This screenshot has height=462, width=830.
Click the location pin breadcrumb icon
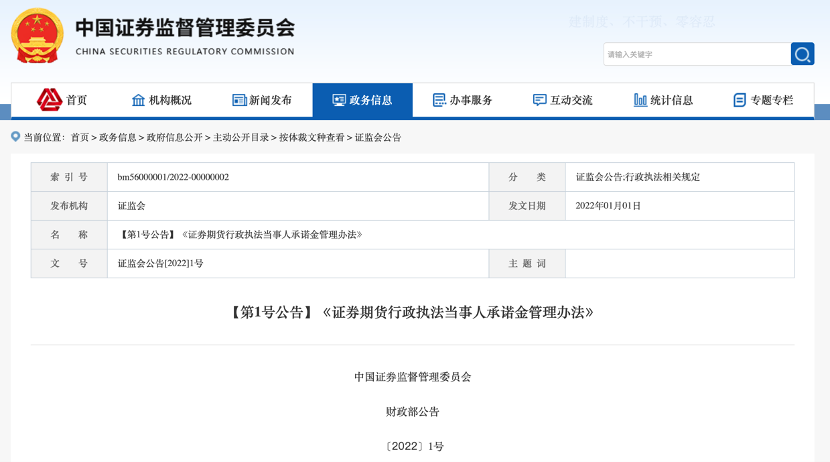(15, 137)
